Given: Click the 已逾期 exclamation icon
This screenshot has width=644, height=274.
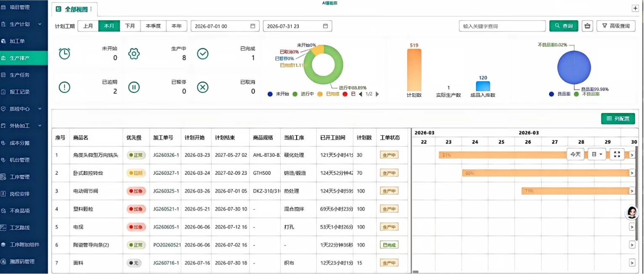Looking at the screenshot, I should coord(64,87).
